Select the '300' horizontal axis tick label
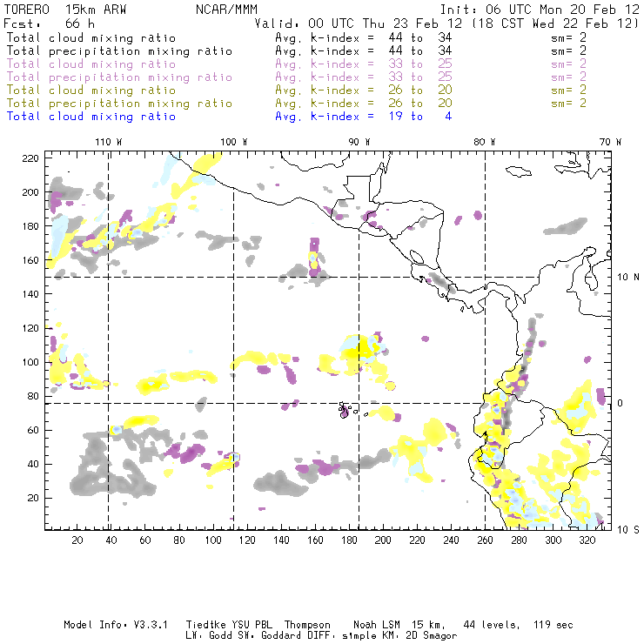This screenshot has height=644, width=644. (553, 540)
